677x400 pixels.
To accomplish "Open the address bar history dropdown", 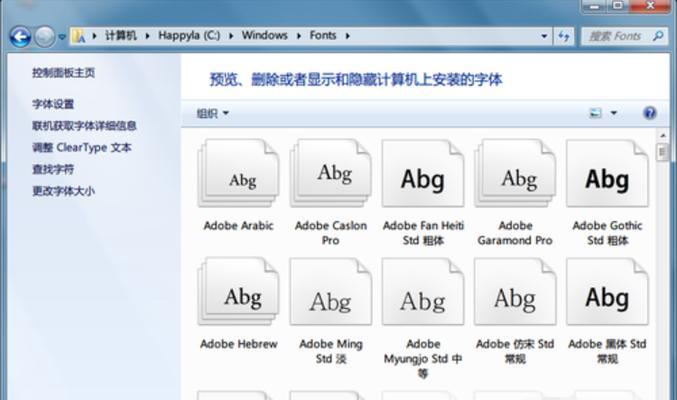I will coord(544,36).
